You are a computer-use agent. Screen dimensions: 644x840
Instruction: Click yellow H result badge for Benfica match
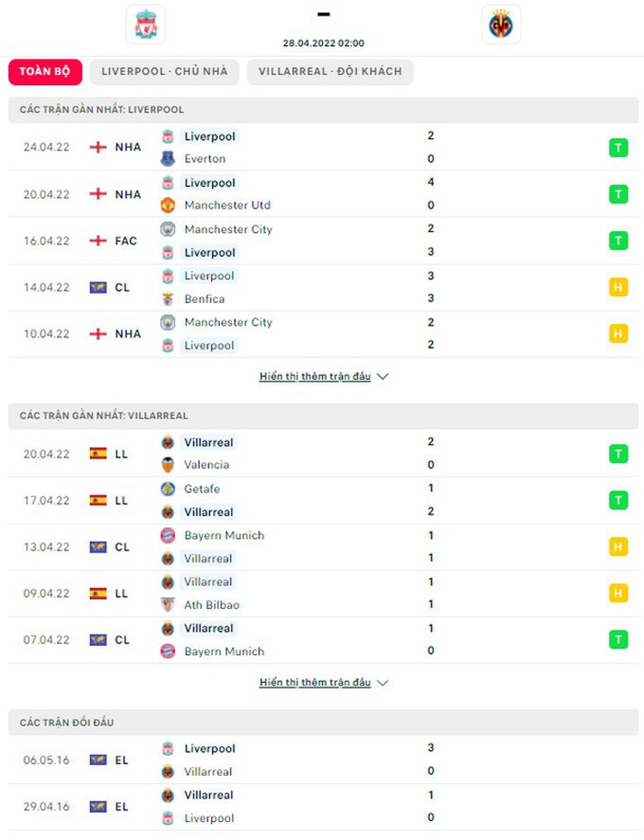click(x=616, y=287)
